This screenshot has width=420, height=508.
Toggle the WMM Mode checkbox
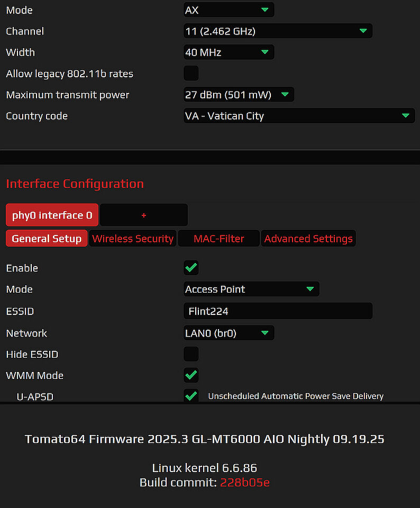coord(191,375)
